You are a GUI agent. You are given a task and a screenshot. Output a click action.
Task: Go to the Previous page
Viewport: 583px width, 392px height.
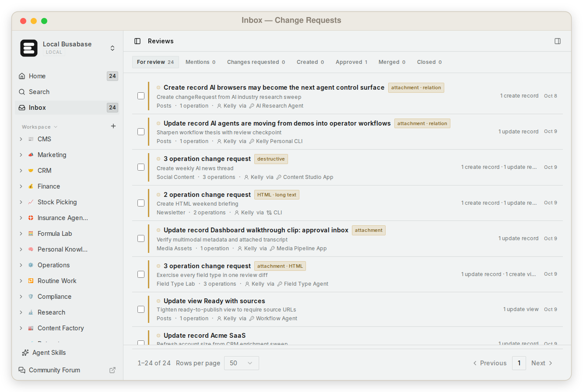point(490,363)
